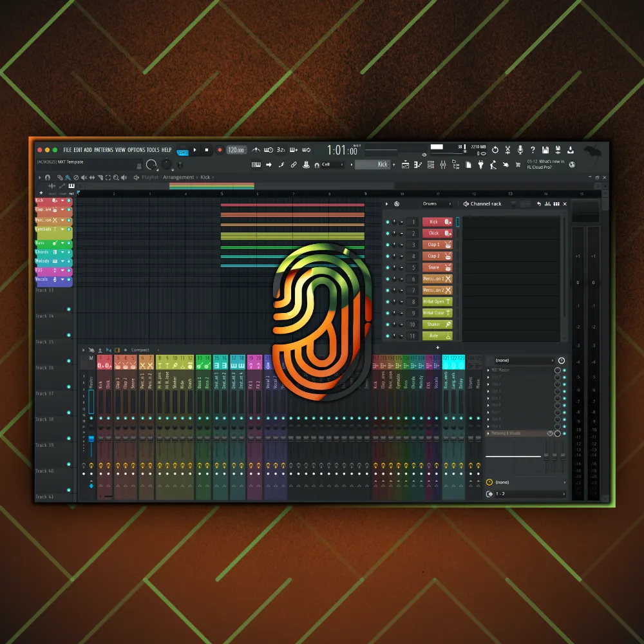Click the red Record button
Viewport: 644px width, 644px height.
click(220, 150)
